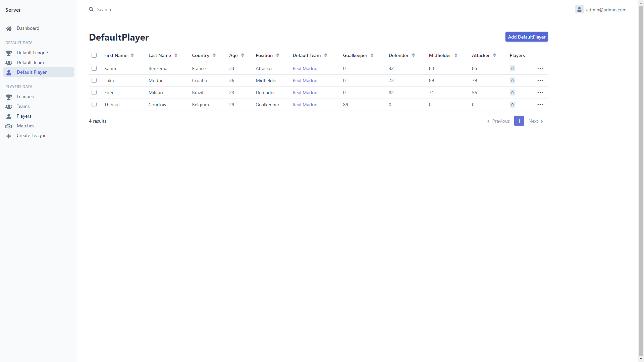644x362 pixels.
Task: Click the admin@admin.com account label
Action: [606, 10]
